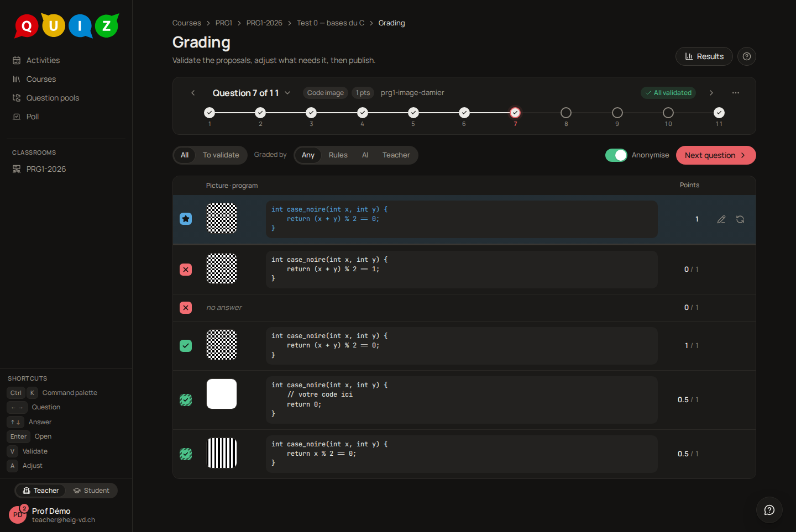
Task: Click the Prof Démo avatar
Action: click(18, 514)
